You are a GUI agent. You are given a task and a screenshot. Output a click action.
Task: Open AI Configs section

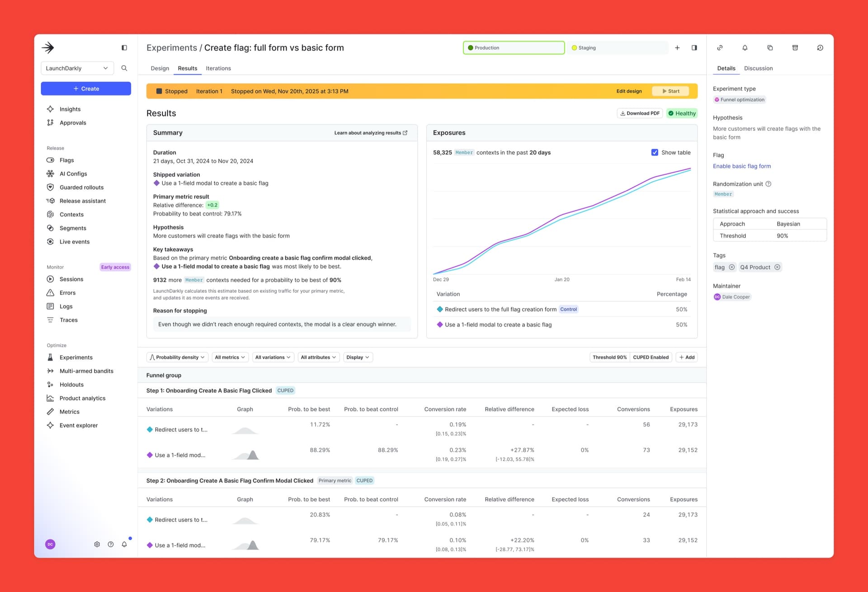pyautogui.click(x=73, y=174)
